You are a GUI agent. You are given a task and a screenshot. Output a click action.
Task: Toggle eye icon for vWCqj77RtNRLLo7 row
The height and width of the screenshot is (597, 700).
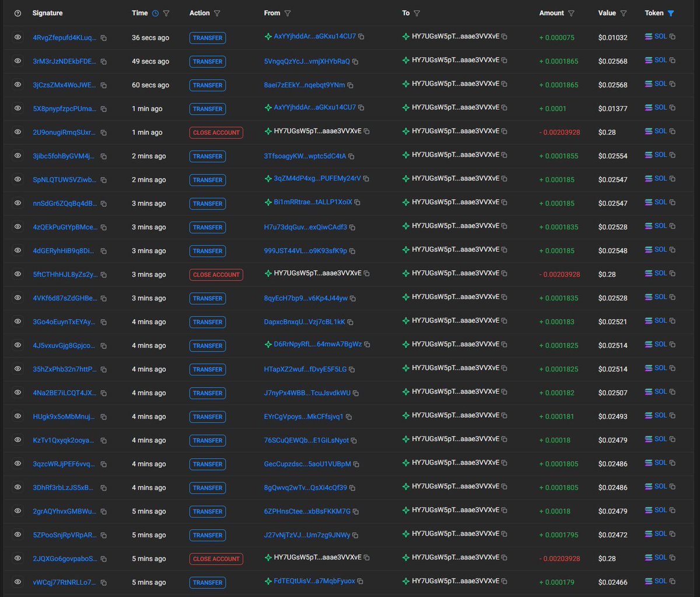(17, 582)
